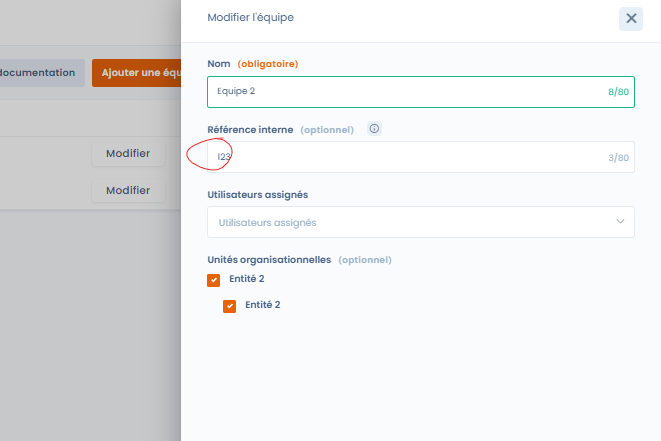Click the 8/80 character counter
This screenshot has height=441, width=661.
(618, 92)
